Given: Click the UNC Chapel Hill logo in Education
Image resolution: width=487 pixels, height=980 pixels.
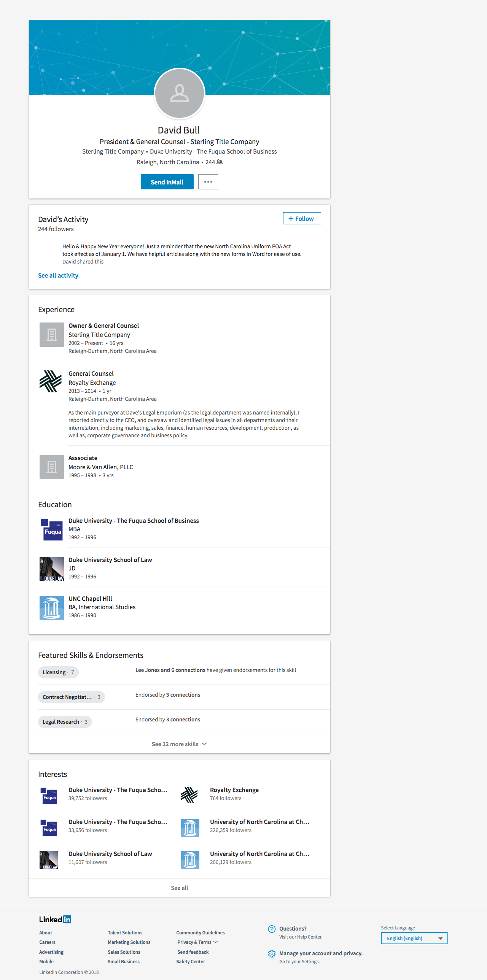Looking at the screenshot, I should pyautogui.click(x=52, y=608).
